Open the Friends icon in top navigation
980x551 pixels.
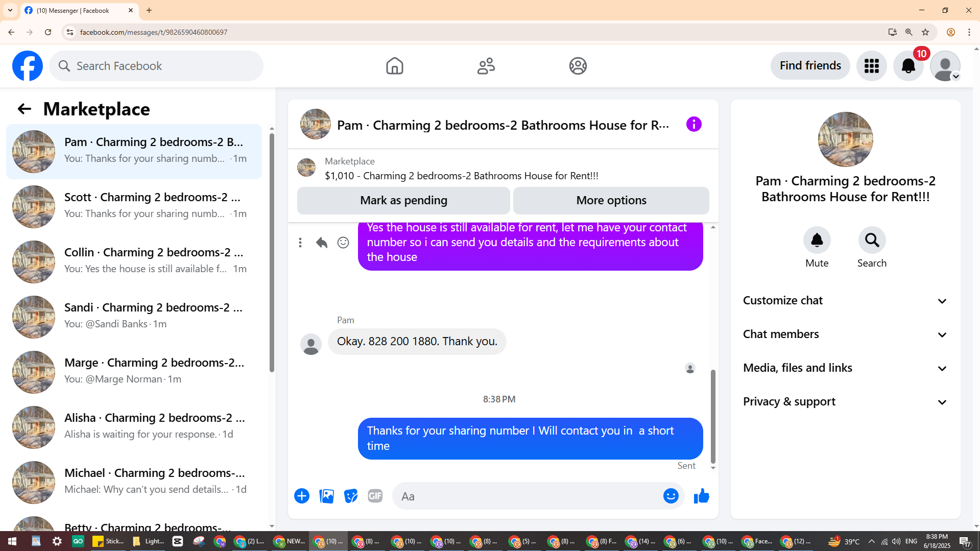486,66
